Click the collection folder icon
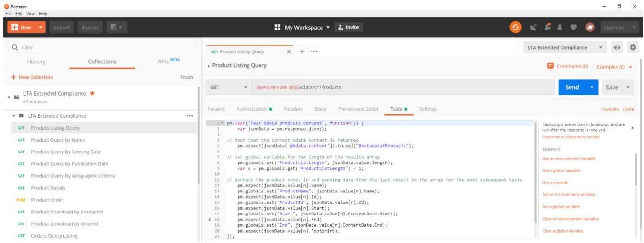 [x=17, y=97]
